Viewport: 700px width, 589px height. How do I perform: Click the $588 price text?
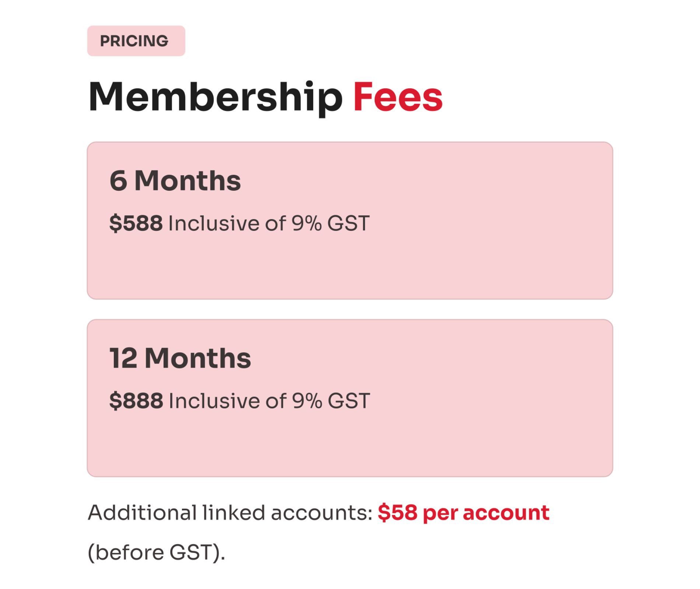point(136,223)
